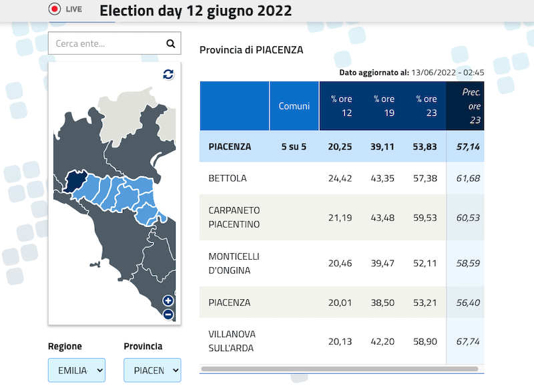Click the % ore 23 column header
This screenshot has height=392, width=534.
[x=426, y=106]
